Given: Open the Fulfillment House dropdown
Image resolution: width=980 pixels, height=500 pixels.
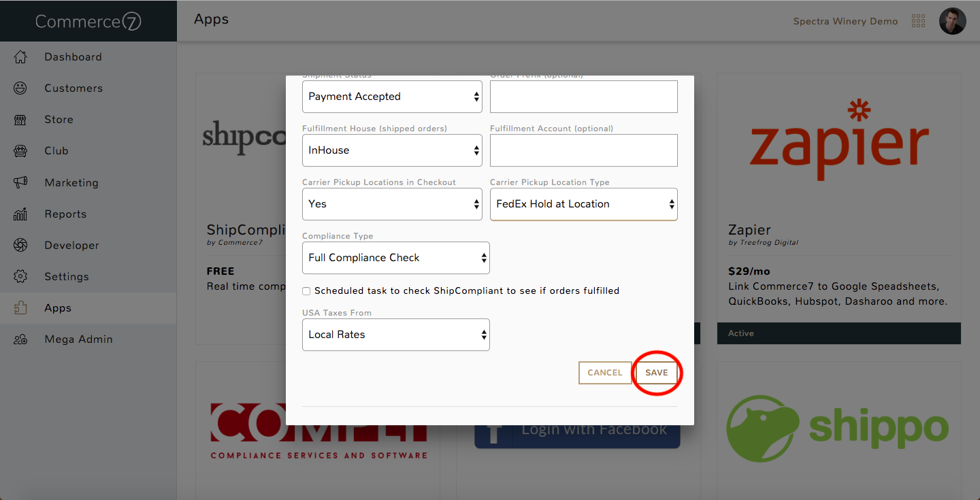Looking at the screenshot, I should (x=392, y=150).
